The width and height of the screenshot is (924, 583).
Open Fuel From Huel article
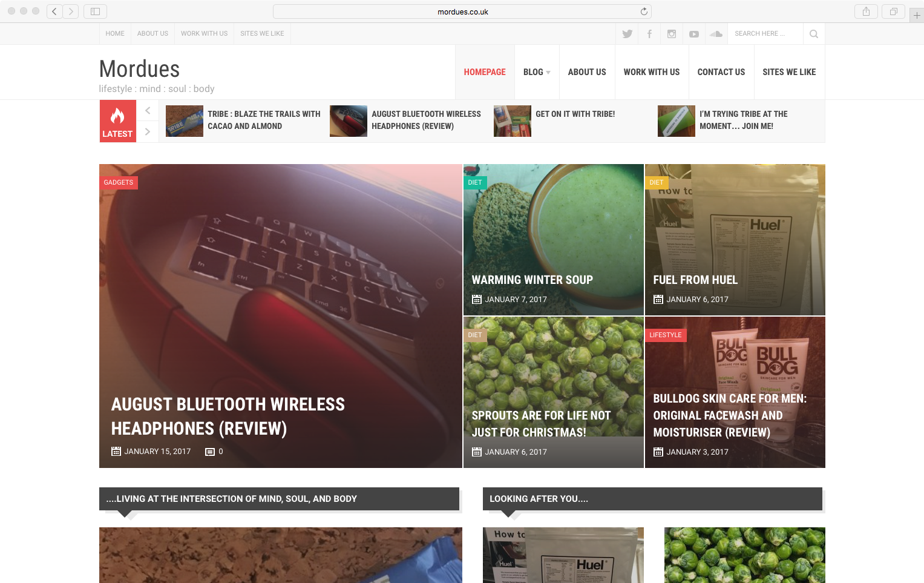point(695,280)
